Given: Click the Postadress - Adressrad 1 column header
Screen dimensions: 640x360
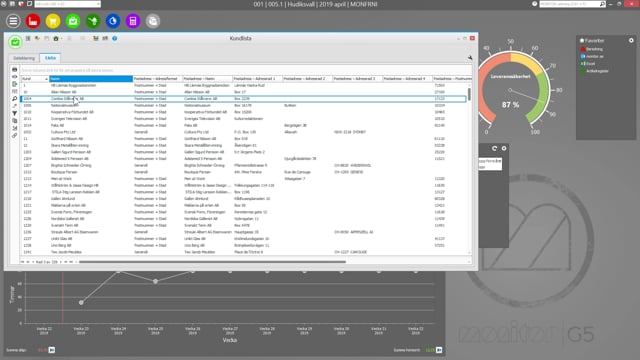Looking at the screenshot, I should (x=258, y=78).
